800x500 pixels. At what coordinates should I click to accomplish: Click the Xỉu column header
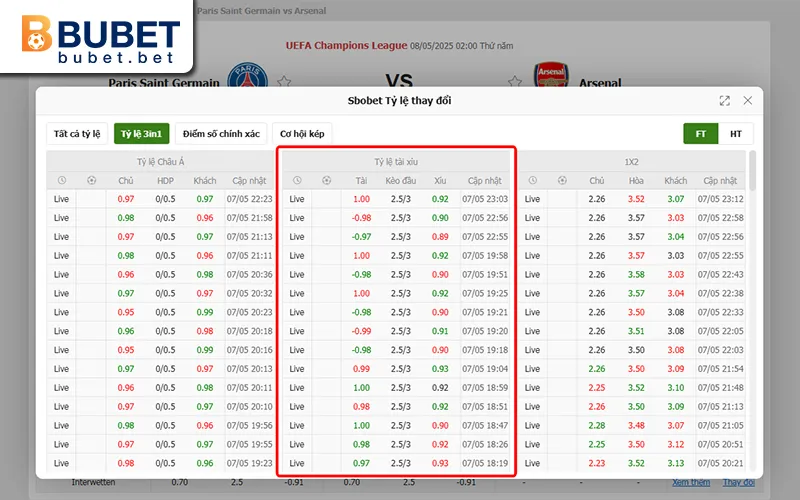(440, 181)
